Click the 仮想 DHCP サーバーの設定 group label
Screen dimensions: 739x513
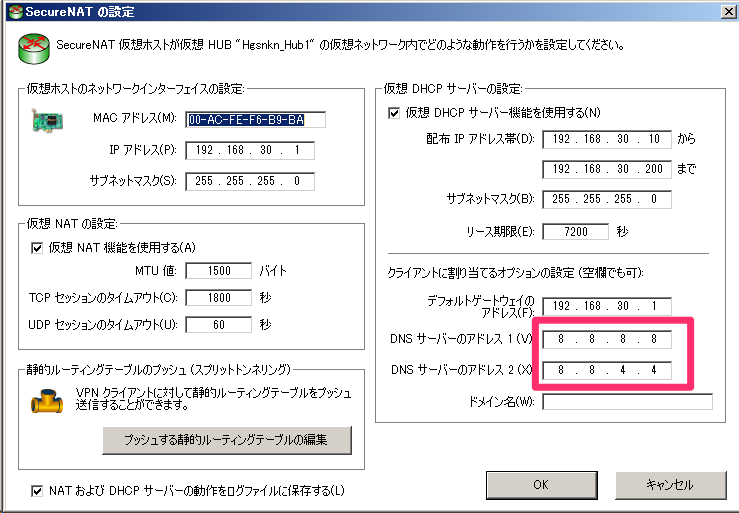(x=453, y=89)
